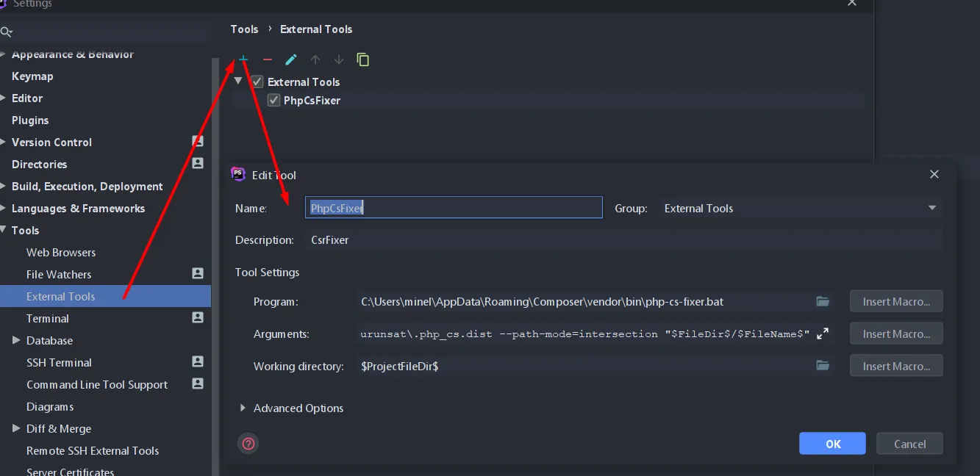The width and height of the screenshot is (980, 476).
Task: Click the Program path input field
Action: tap(585, 301)
